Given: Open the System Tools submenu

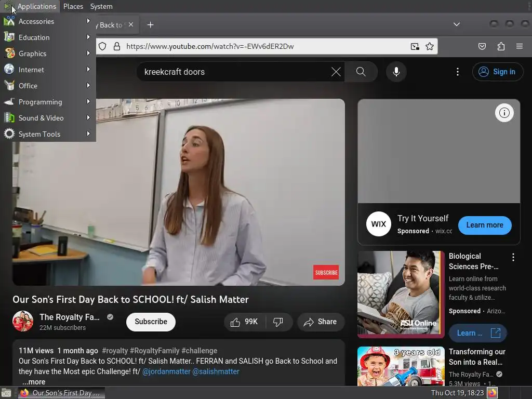Looking at the screenshot, I should tap(47, 134).
